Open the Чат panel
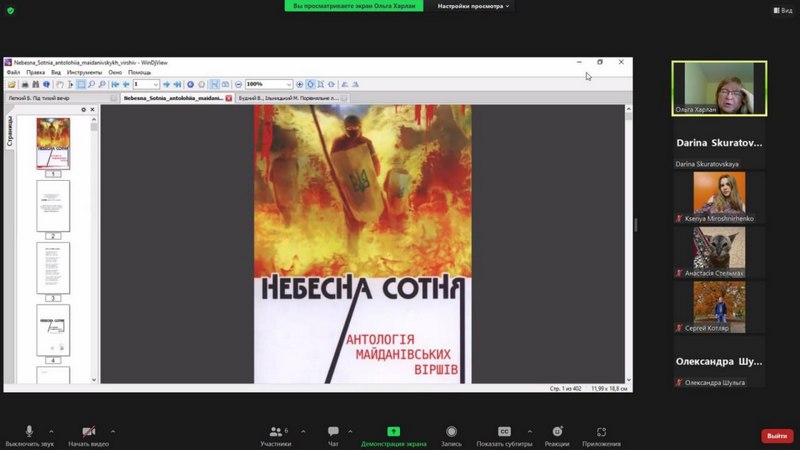The width and height of the screenshot is (800, 450). (333, 436)
